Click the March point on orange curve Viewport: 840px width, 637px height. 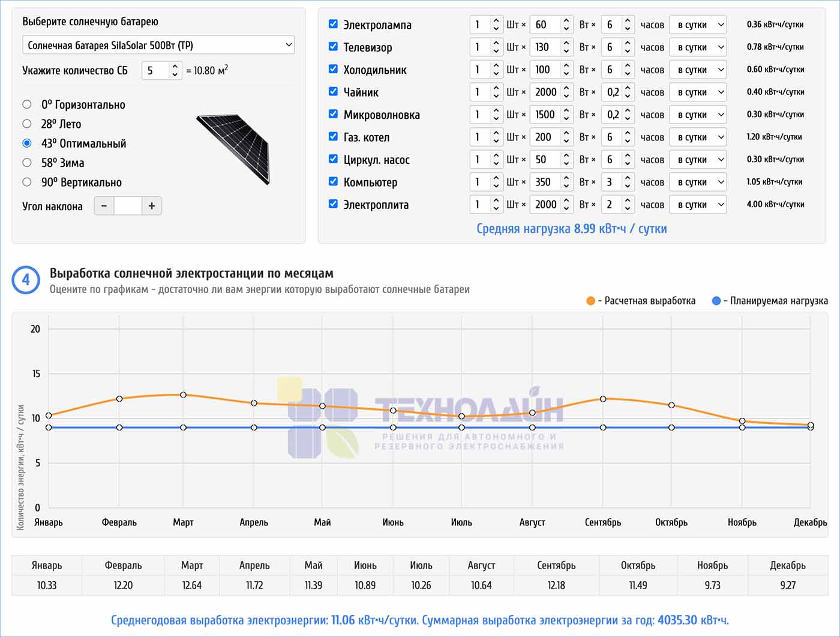tap(183, 395)
